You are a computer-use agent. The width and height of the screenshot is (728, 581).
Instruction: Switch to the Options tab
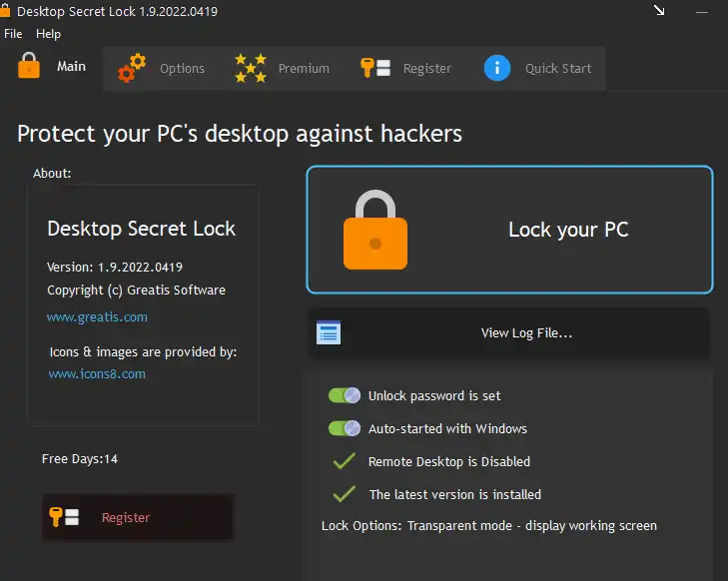pos(182,69)
